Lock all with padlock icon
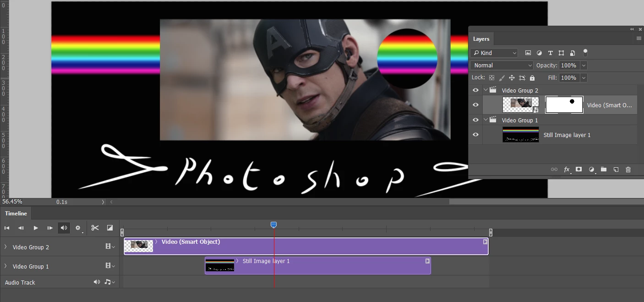 point(532,78)
